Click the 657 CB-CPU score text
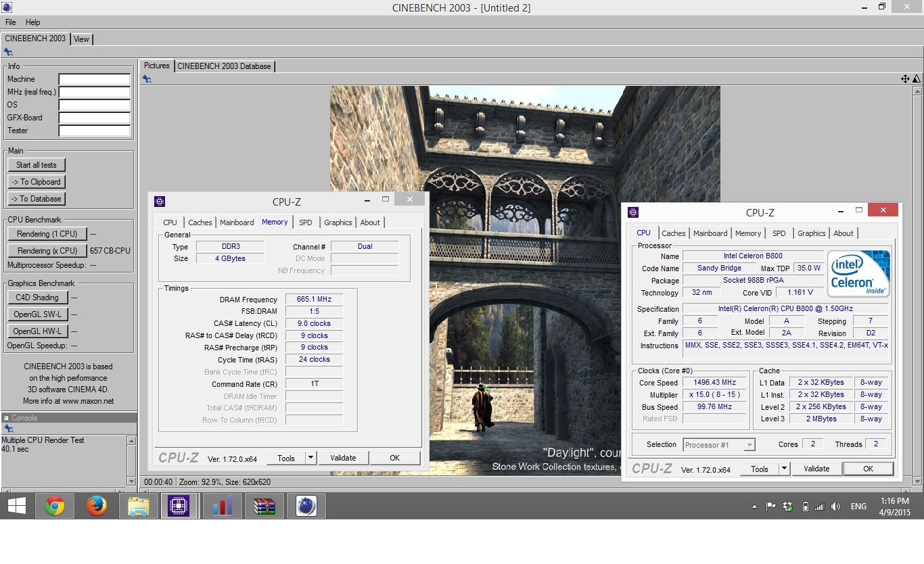 tap(110, 251)
